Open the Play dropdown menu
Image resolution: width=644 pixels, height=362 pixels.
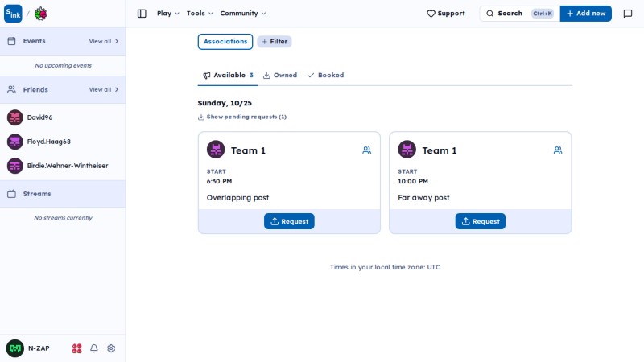168,14
